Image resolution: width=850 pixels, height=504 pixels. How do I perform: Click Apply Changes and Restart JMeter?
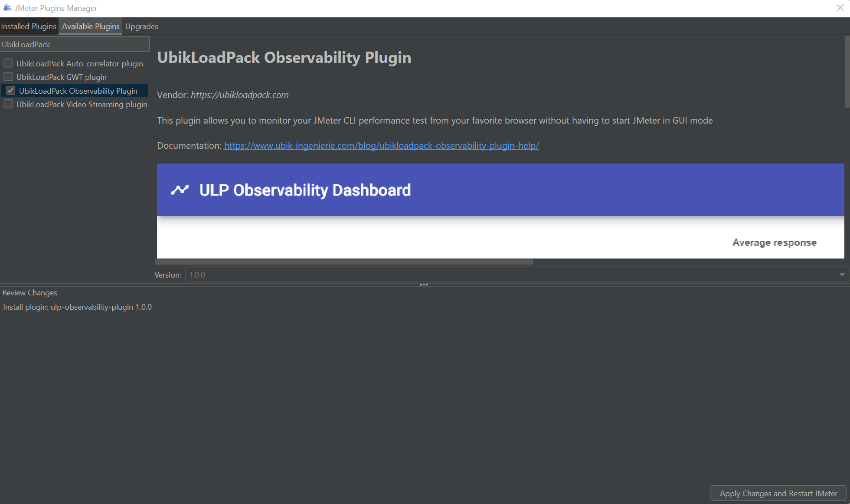[778, 494]
